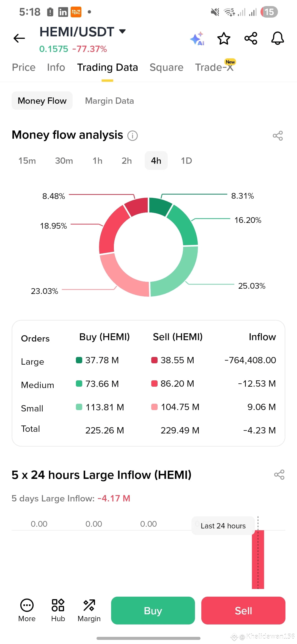This screenshot has width=297, height=644.
Task: Tap the Small buy value 113.81 M
Action: point(105,407)
